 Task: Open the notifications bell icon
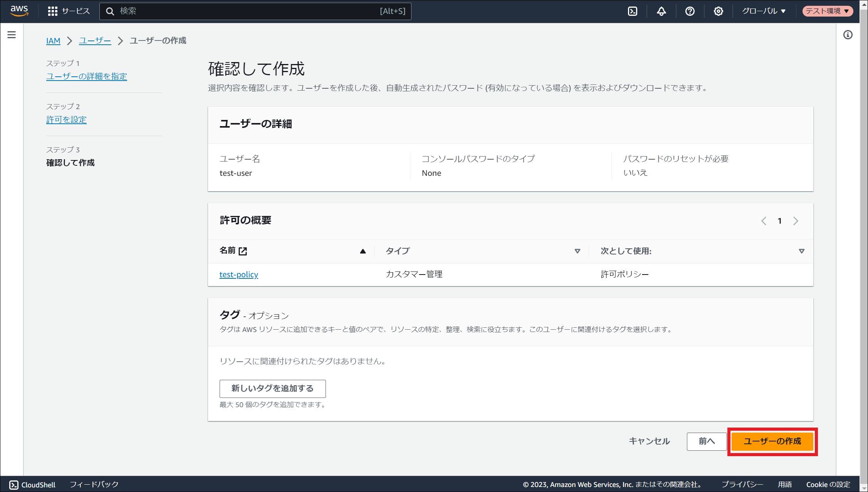pyautogui.click(x=661, y=11)
